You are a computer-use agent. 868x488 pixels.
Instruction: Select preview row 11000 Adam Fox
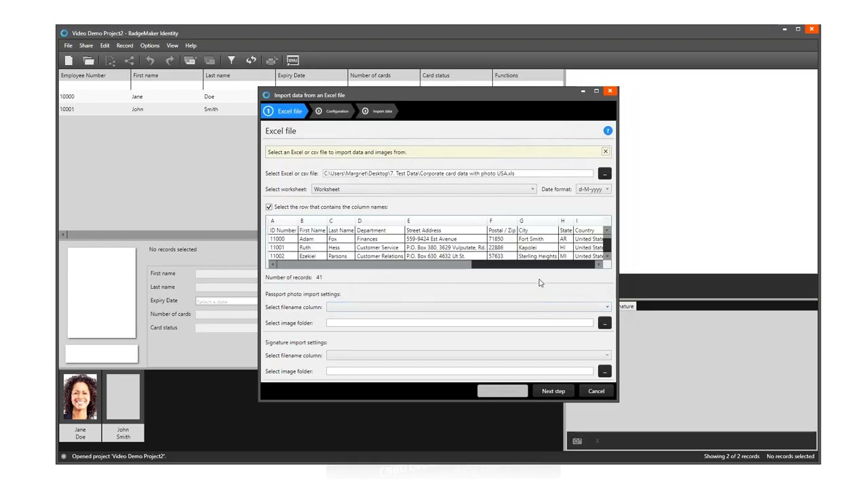(x=434, y=239)
